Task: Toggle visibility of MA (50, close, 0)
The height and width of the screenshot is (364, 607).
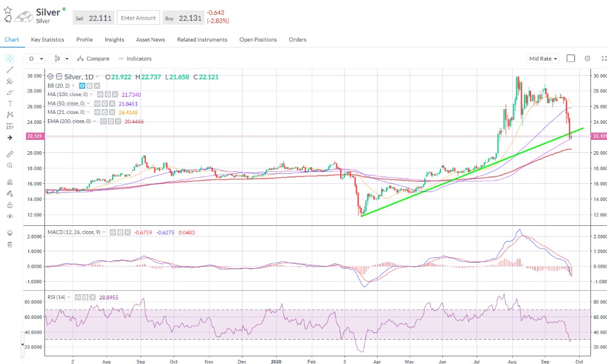Action: pyautogui.click(x=97, y=103)
